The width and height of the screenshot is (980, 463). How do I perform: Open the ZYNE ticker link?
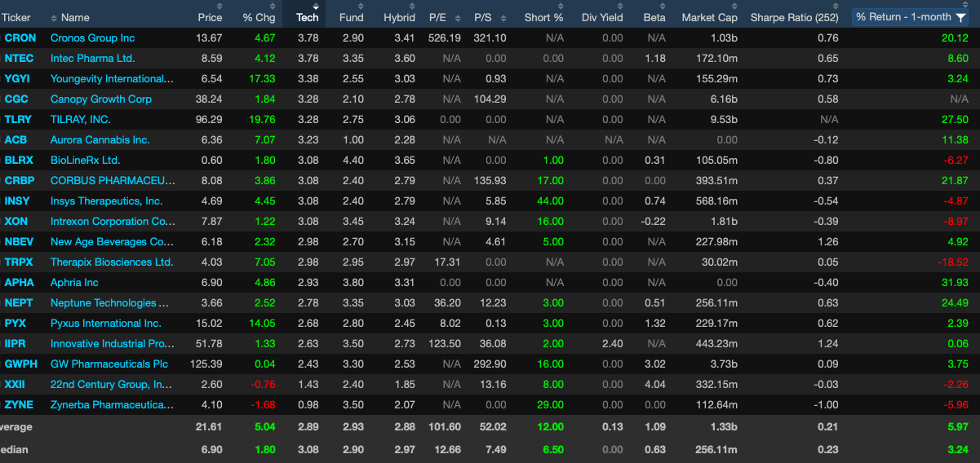[19, 405]
